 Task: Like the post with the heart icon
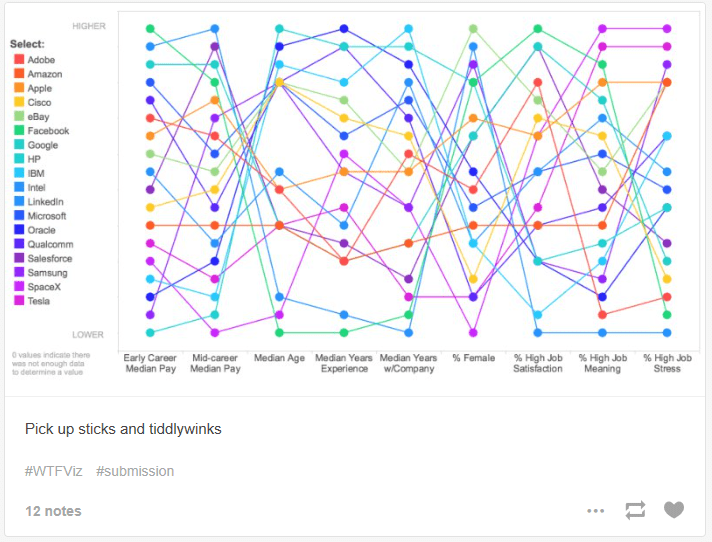point(674,510)
